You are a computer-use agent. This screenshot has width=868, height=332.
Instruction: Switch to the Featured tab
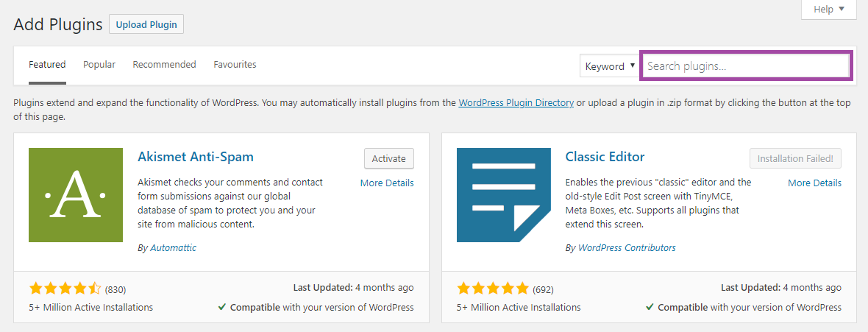[47, 65]
